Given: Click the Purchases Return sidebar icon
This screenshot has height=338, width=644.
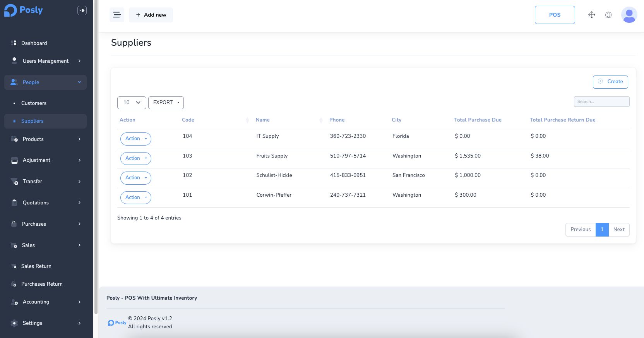Looking at the screenshot, I should [x=14, y=284].
